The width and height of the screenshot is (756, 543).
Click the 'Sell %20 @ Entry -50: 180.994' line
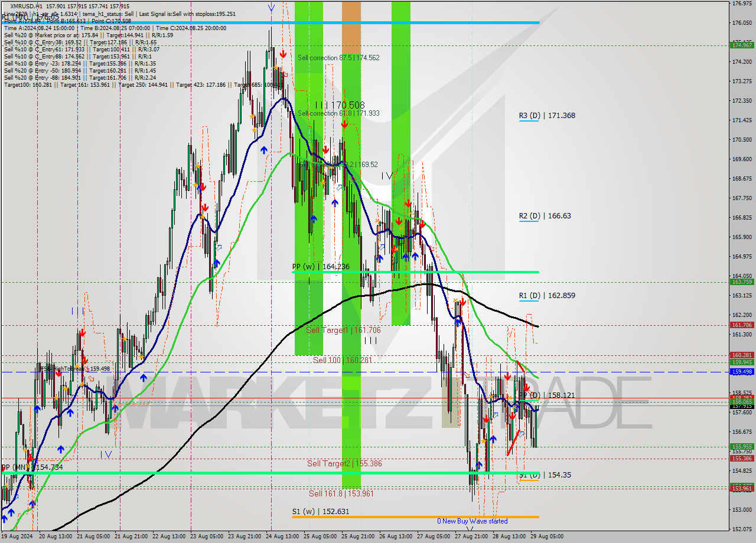[80, 70]
